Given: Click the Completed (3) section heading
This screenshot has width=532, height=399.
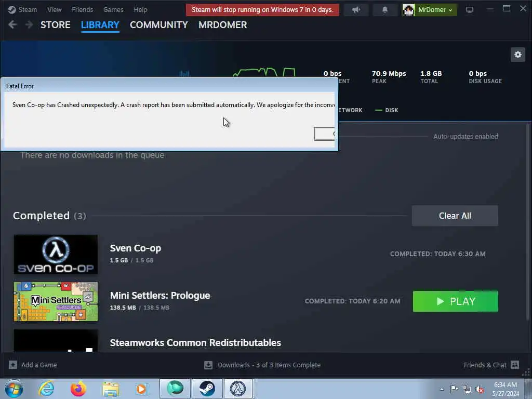Looking at the screenshot, I should (x=49, y=216).
